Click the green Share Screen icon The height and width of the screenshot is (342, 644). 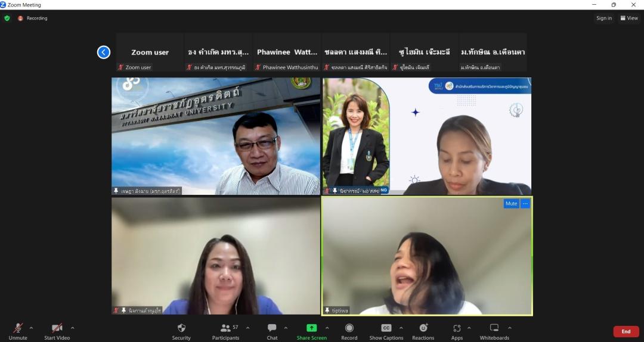[311, 328]
